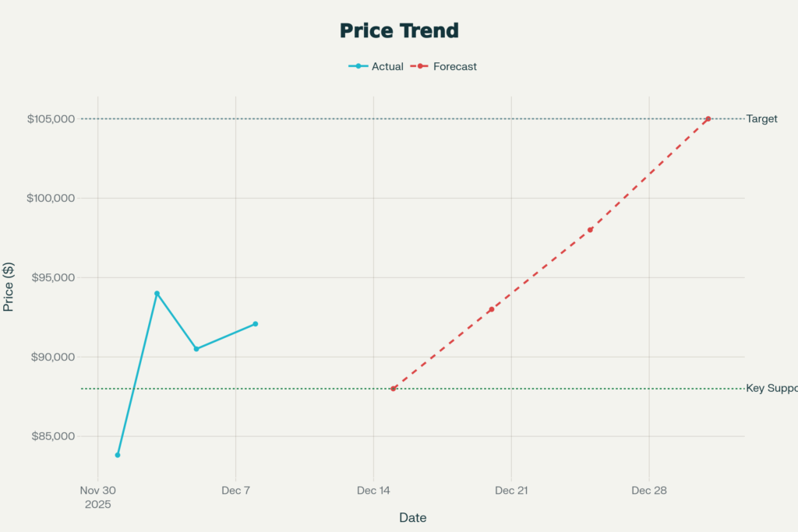Click the Nov 30 2025 x-axis label
This screenshot has height=532, width=798.
(98, 497)
